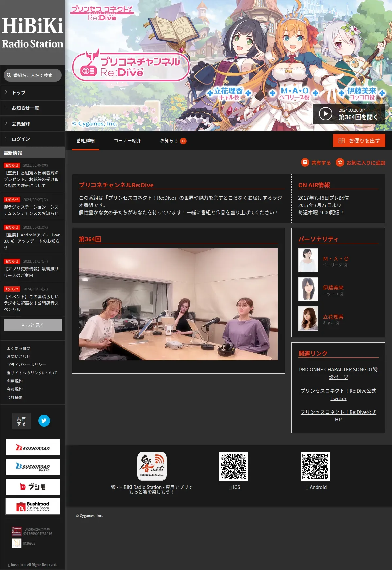Click chevron beside 会員登録
The height and width of the screenshot is (570, 392).
tap(6, 123)
